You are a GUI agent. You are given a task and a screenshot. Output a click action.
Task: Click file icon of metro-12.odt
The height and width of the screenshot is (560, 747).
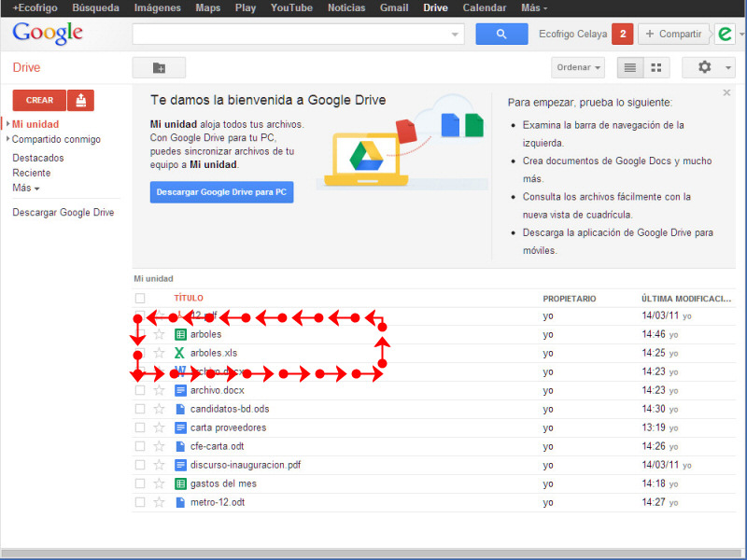tap(180, 502)
